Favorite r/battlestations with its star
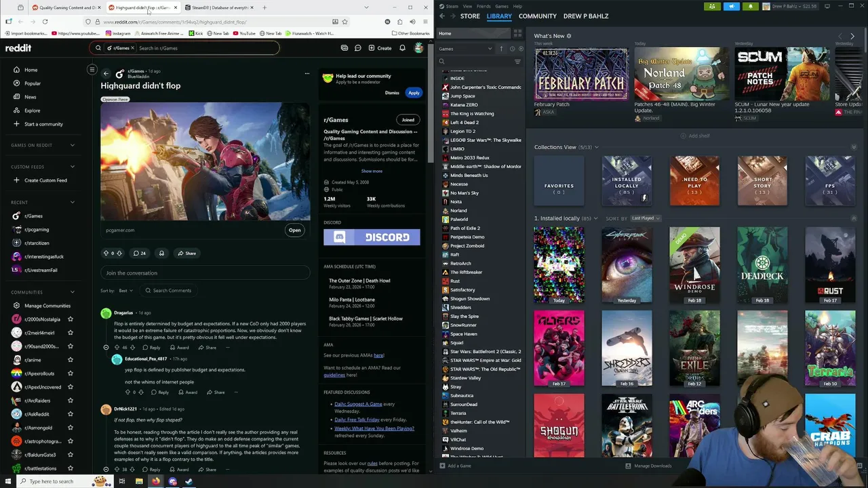Viewport: 868px width, 488px height. (x=71, y=468)
